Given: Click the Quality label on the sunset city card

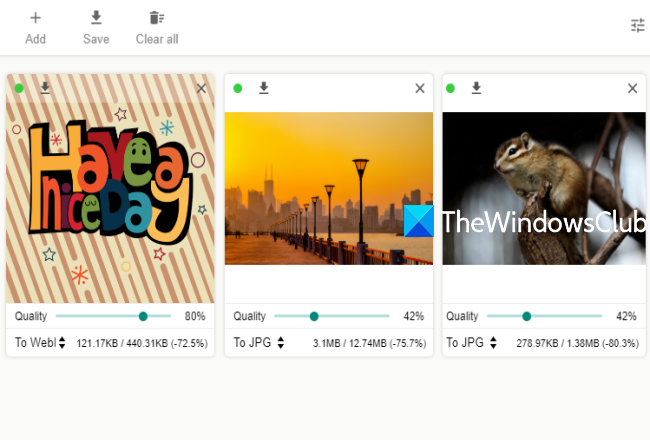Looking at the screenshot, I should click(249, 316).
